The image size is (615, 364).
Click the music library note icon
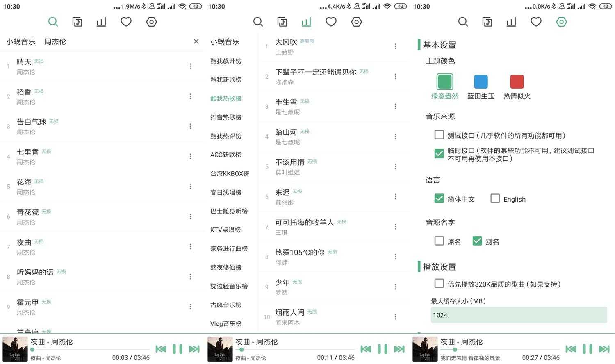[x=282, y=22]
